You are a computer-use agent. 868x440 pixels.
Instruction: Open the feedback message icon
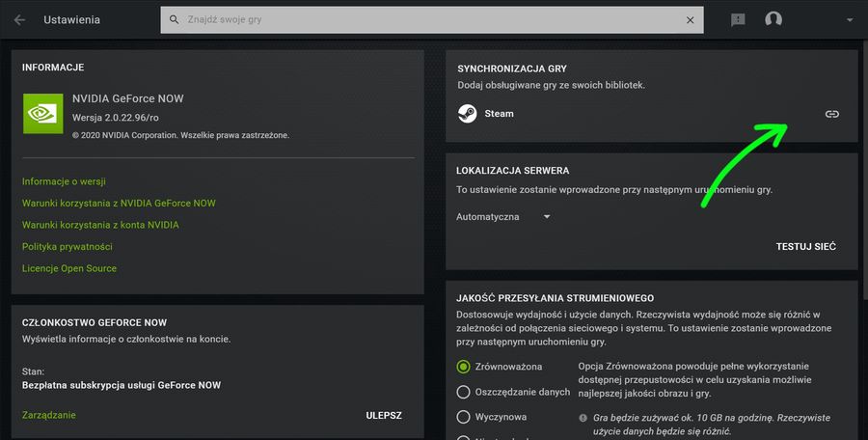pos(738,20)
